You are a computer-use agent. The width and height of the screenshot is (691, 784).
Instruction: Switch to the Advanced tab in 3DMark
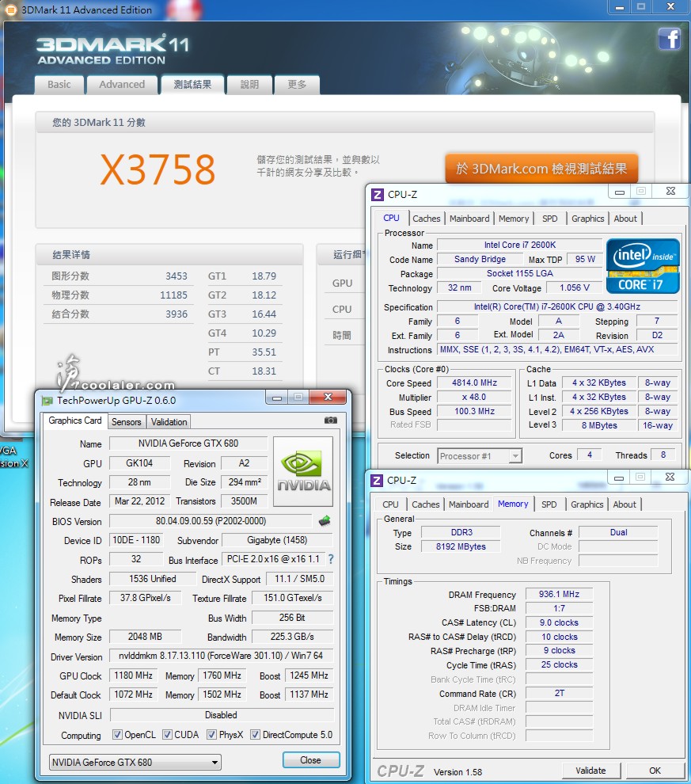(122, 85)
